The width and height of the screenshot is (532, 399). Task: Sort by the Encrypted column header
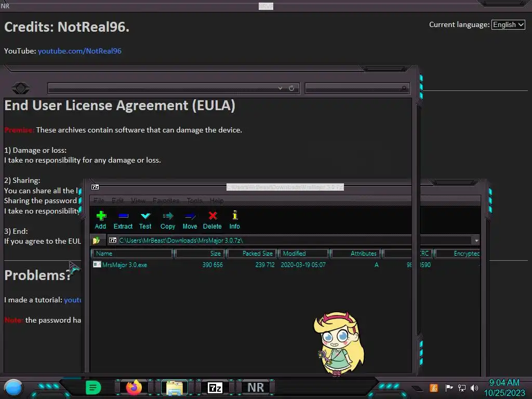(458, 254)
